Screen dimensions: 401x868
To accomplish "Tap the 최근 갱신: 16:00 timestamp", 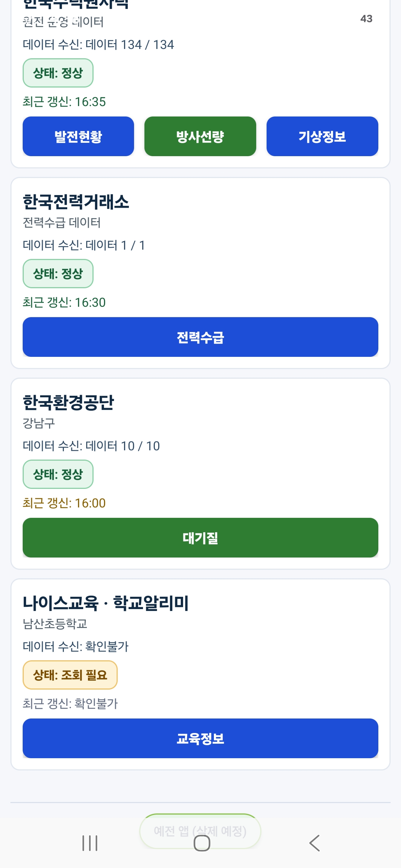I will point(64,503).
